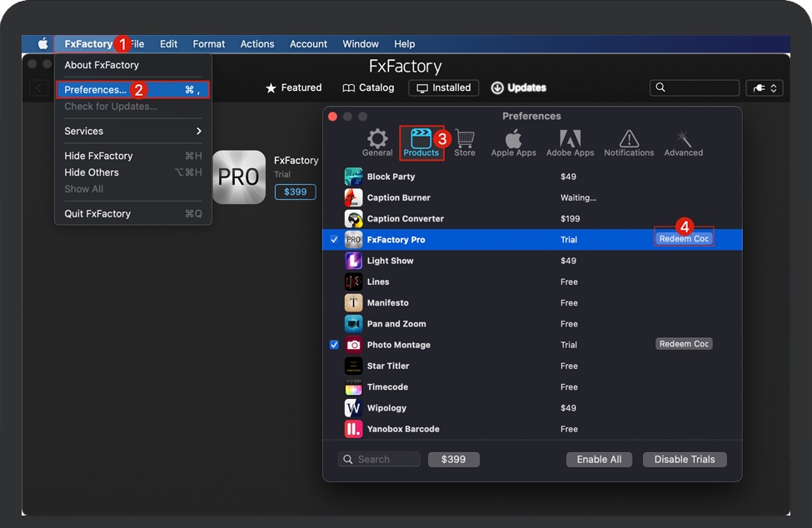Viewport: 812px width, 528px height.
Task: Click the Enable All button
Action: tap(599, 459)
